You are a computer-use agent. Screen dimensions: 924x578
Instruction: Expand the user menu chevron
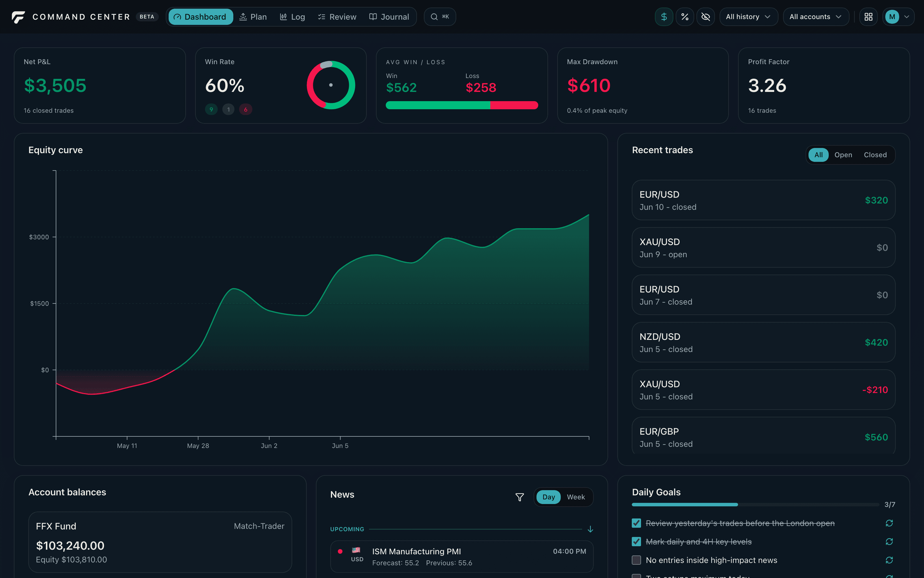click(907, 17)
